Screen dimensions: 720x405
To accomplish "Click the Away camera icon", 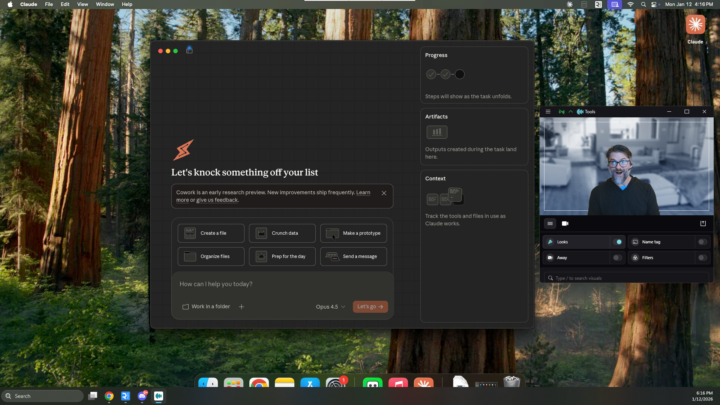I will 550,258.
